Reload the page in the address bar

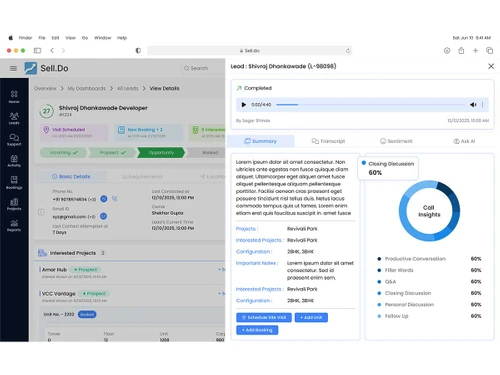point(348,51)
